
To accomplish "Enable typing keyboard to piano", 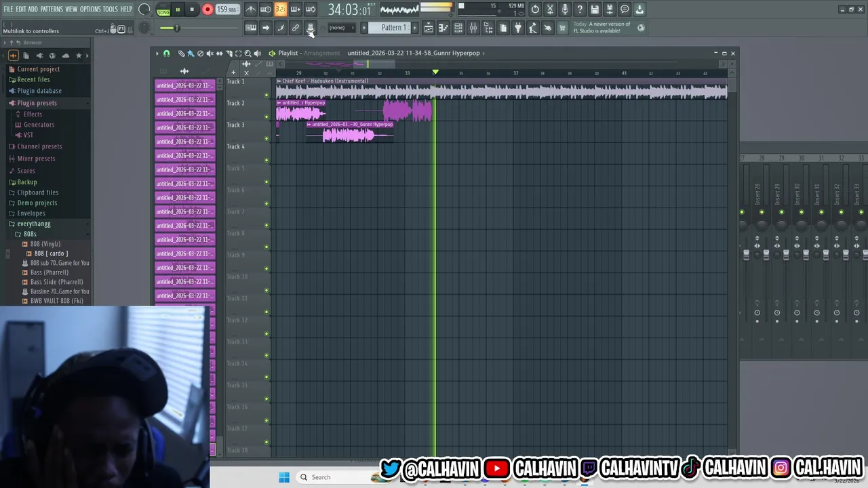I will click(250, 28).
